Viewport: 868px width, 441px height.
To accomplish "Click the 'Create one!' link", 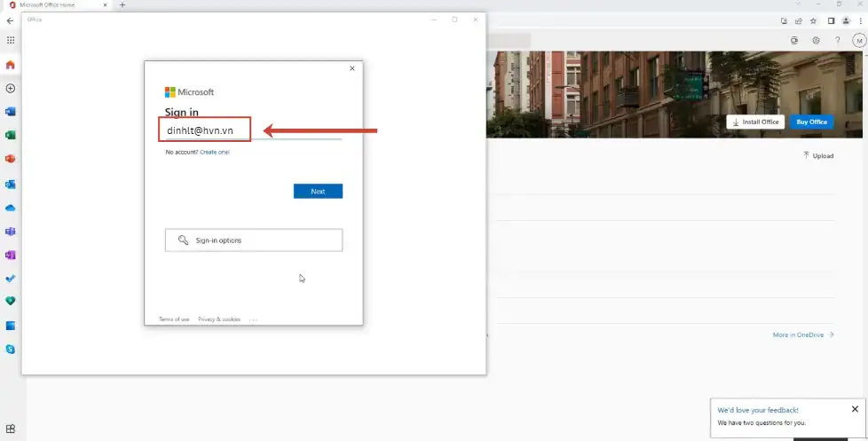I will [x=215, y=153].
